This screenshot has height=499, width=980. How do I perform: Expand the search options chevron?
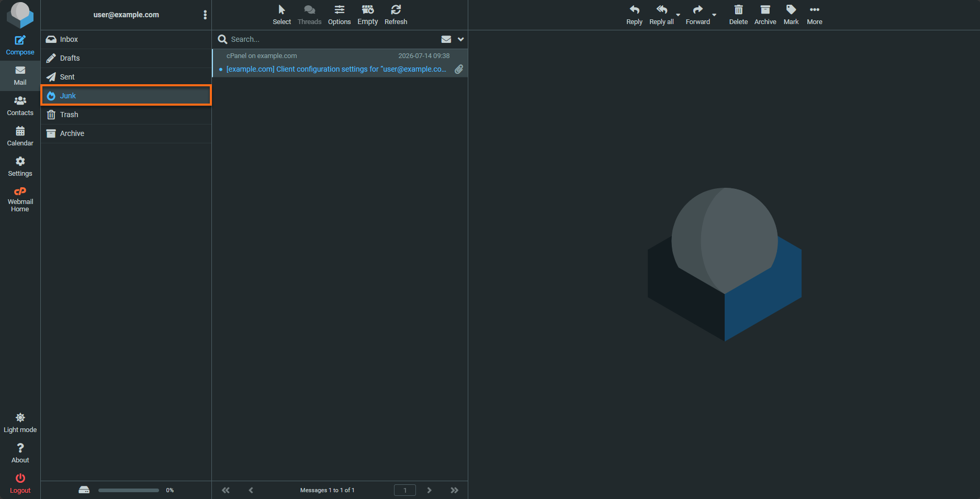pos(460,39)
